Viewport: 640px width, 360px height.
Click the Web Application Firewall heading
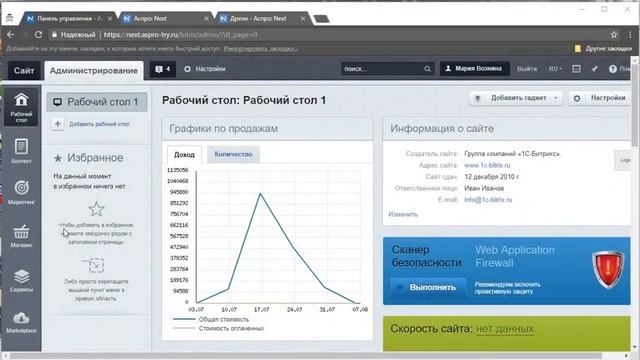[514, 256]
